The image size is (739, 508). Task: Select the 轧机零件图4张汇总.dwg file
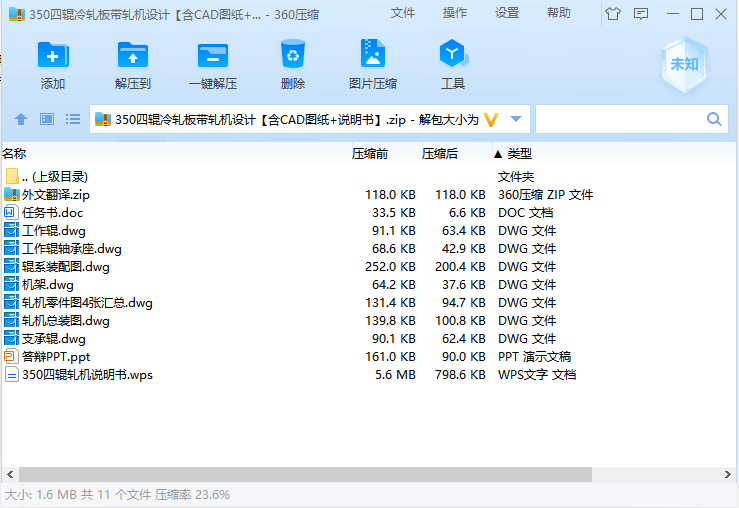(x=87, y=302)
